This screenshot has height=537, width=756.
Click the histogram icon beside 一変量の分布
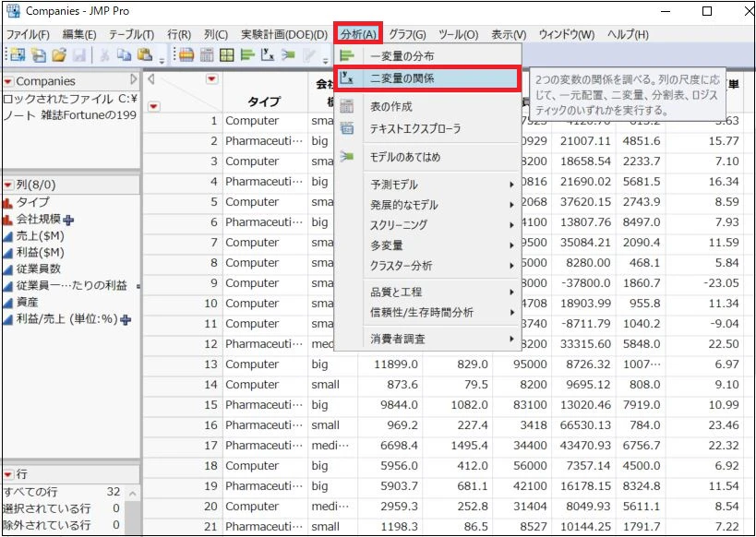pyautogui.click(x=347, y=55)
